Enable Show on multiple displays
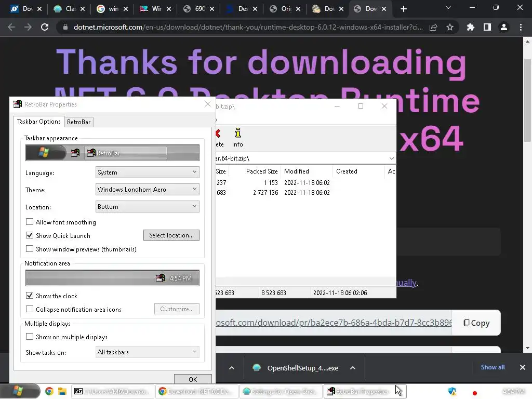This screenshot has width=532, height=399. point(30,337)
